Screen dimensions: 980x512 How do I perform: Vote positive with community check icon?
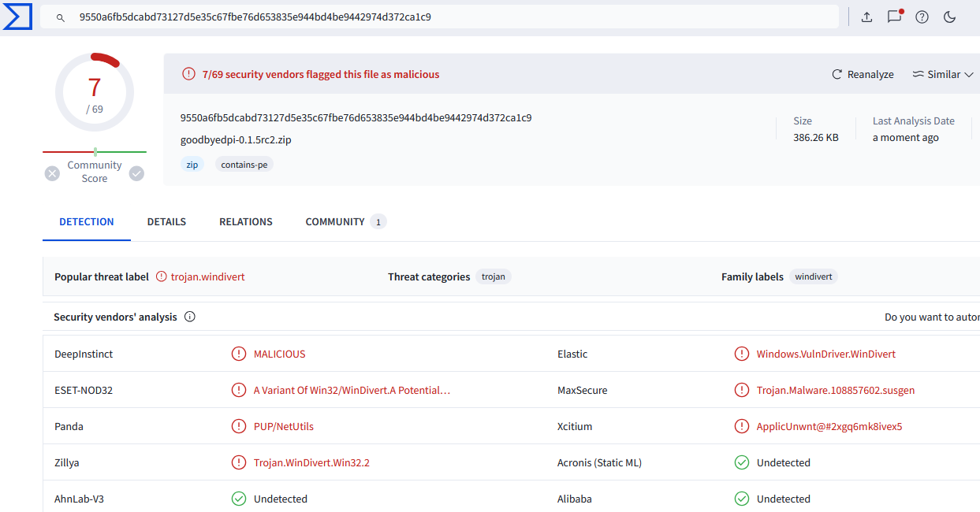136,173
